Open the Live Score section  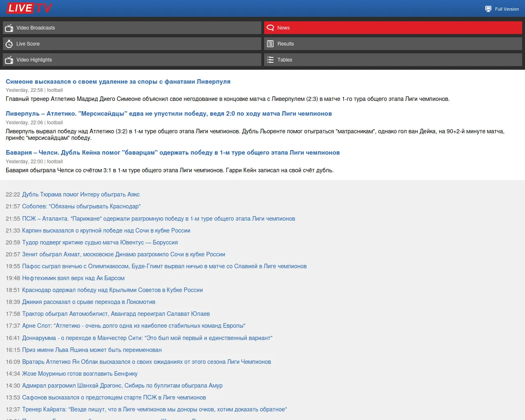(132, 44)
